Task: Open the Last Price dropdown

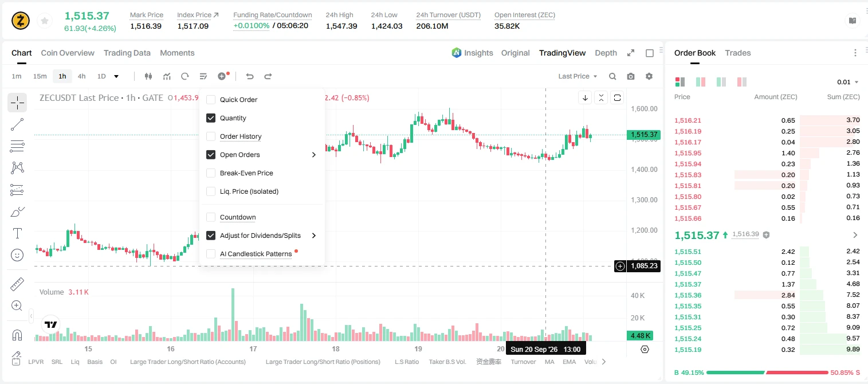Action: (x=578, y=76)
